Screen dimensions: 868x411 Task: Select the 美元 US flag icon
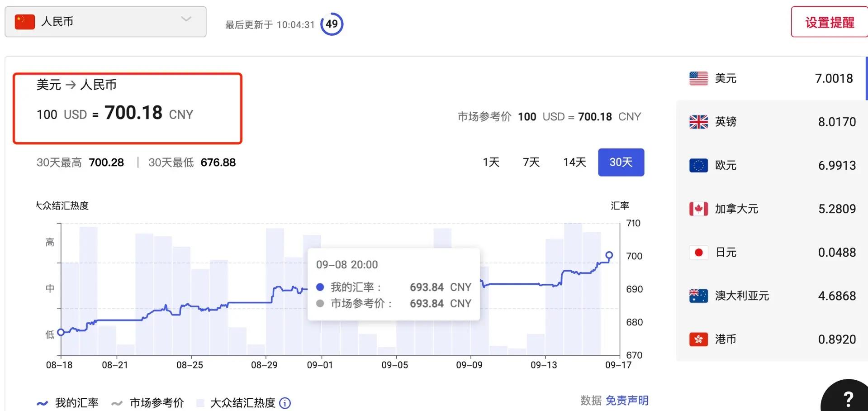click(698, 78)
